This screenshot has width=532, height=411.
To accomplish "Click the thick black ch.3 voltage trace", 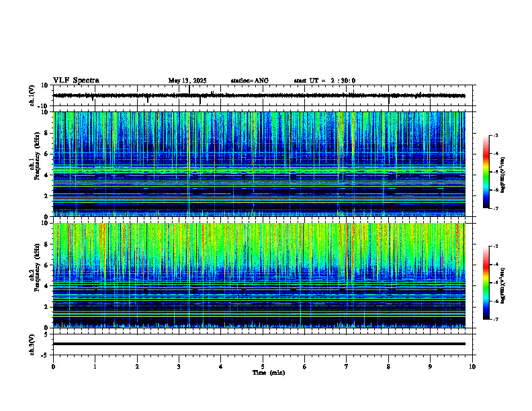I will [x=259, y=344].
